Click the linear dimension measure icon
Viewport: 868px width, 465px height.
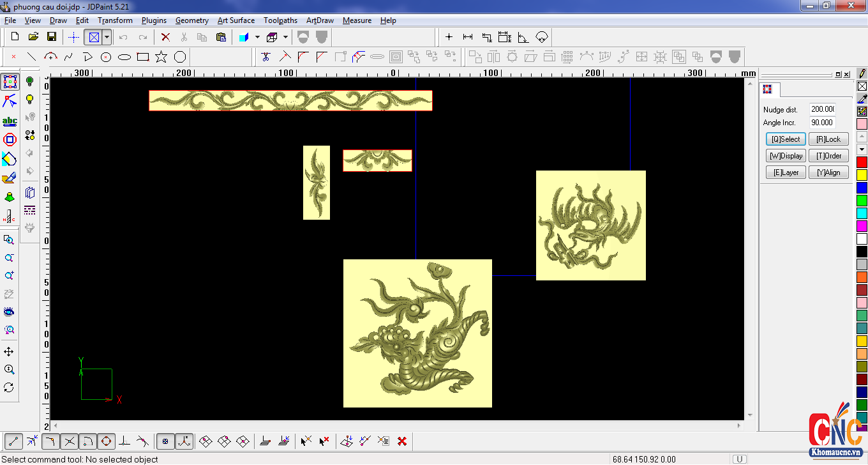(468, 37)
